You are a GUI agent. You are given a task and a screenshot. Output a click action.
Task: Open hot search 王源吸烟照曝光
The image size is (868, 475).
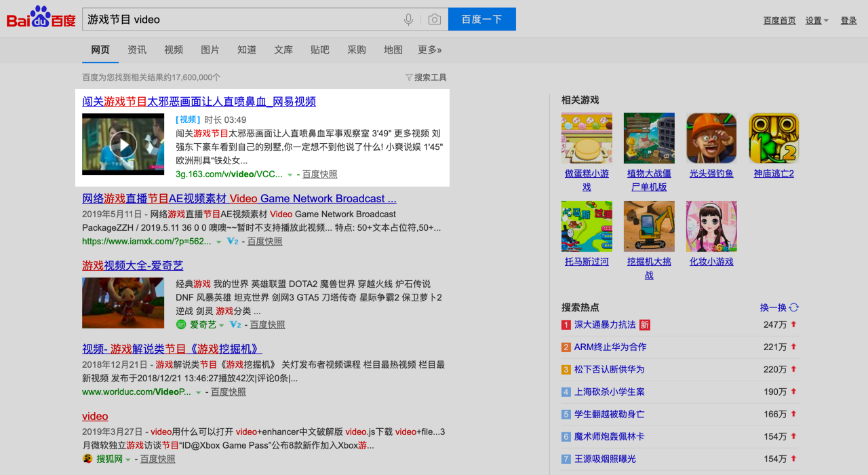pyautogui.click(x=605, y=459)
